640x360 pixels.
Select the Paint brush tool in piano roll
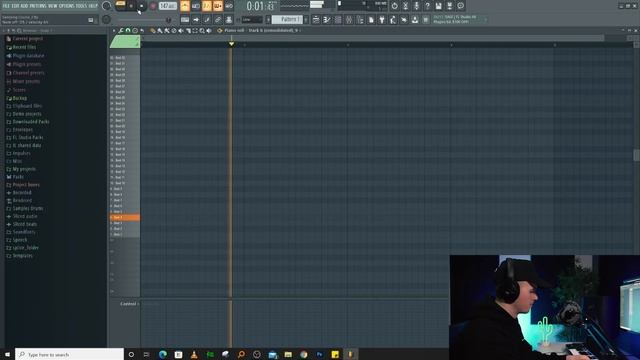[160, 31]
